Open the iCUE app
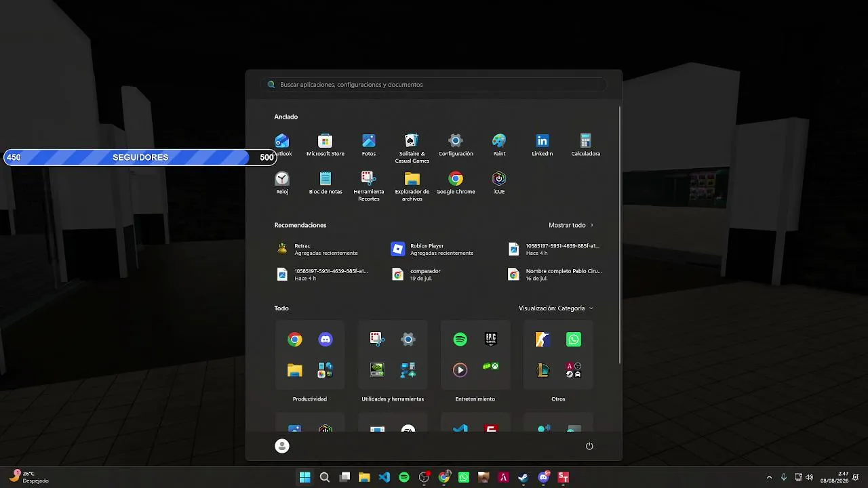868x488 pixels. [499, 182]
